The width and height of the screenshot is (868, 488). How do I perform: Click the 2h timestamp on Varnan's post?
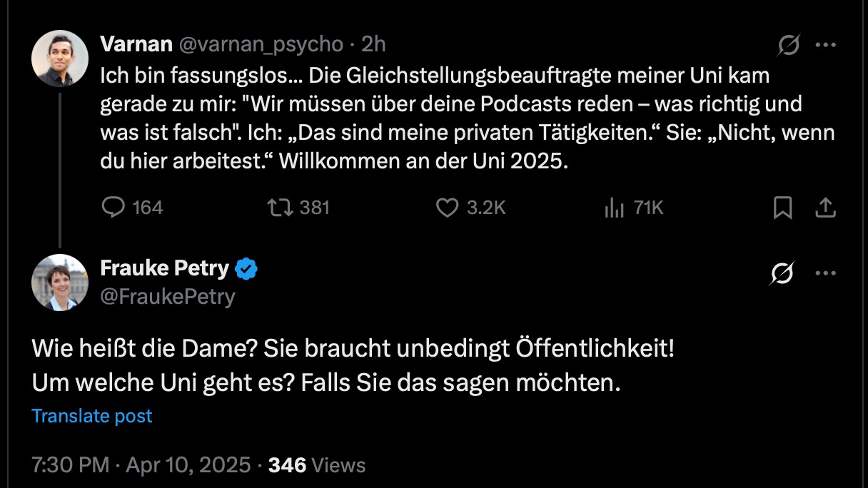point(373,44)
